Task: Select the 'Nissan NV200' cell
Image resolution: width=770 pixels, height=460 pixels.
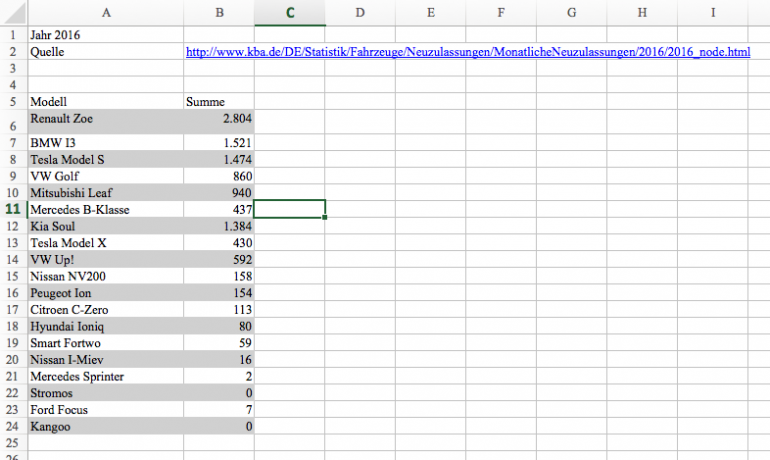Action: (106, 276)
